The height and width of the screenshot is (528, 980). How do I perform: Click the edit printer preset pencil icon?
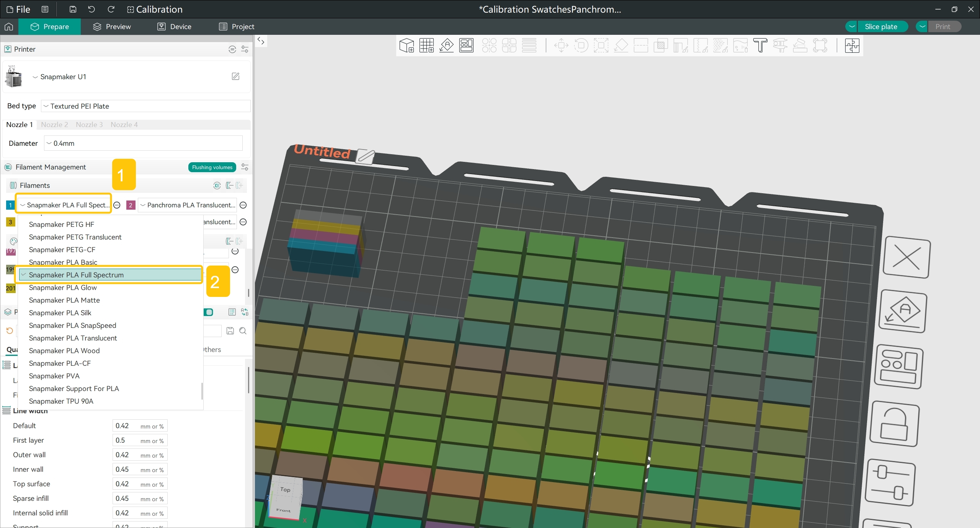pyautogui.click(x=236, y=77)
